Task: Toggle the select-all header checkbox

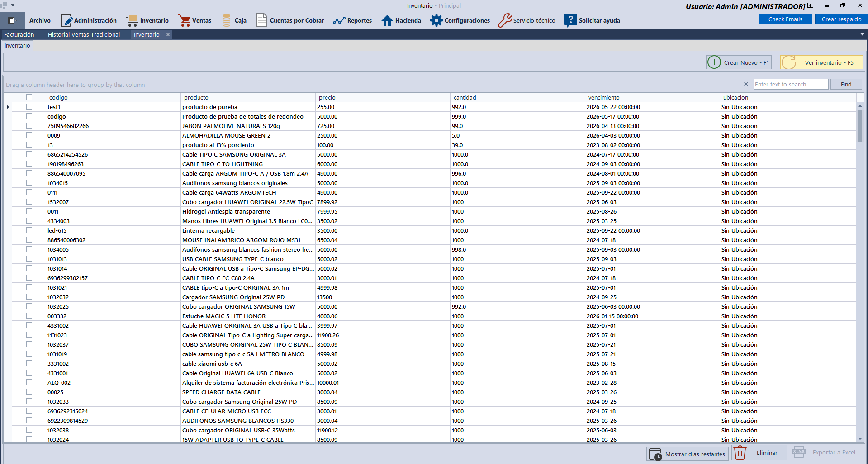Action: [29, 97]
